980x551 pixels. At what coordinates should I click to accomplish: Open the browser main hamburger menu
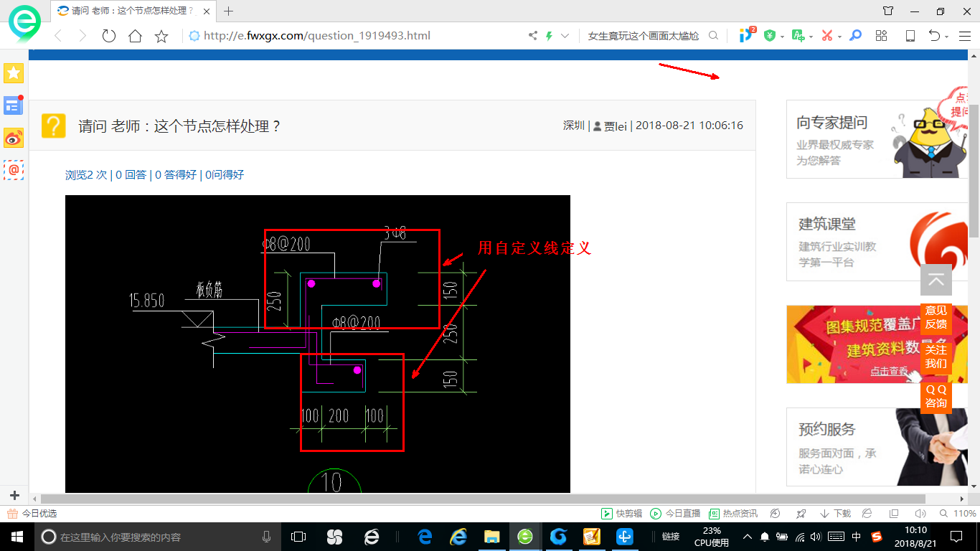[965, 36]
